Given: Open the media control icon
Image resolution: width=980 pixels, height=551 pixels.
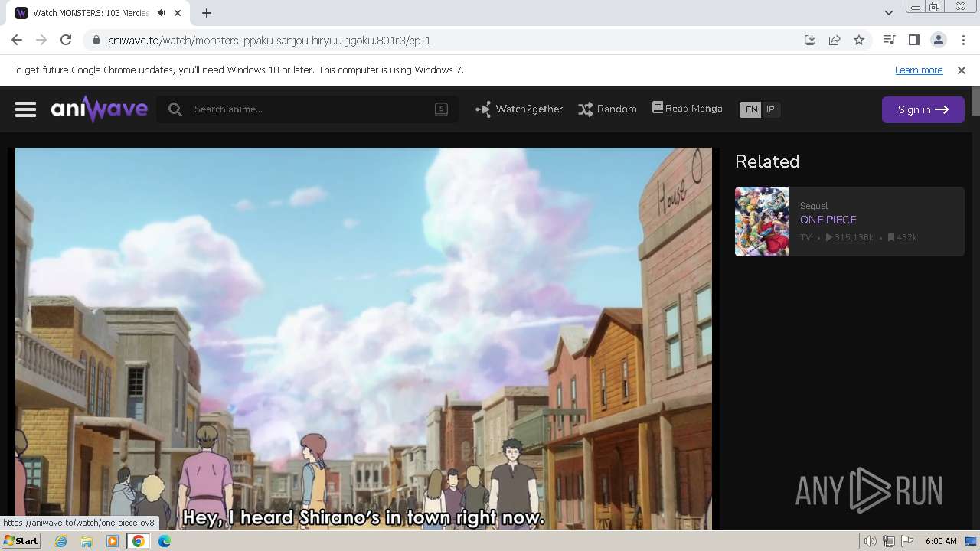Looking at the screenshot, I should click(x=889, y=41).
